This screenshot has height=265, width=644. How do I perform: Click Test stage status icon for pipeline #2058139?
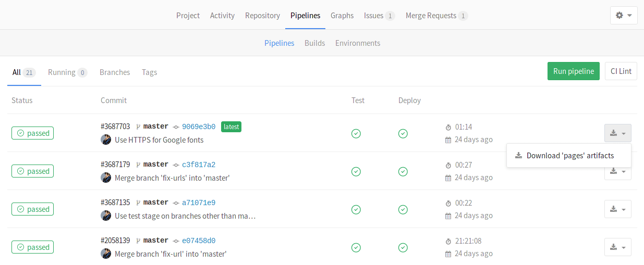pos(356,247)
